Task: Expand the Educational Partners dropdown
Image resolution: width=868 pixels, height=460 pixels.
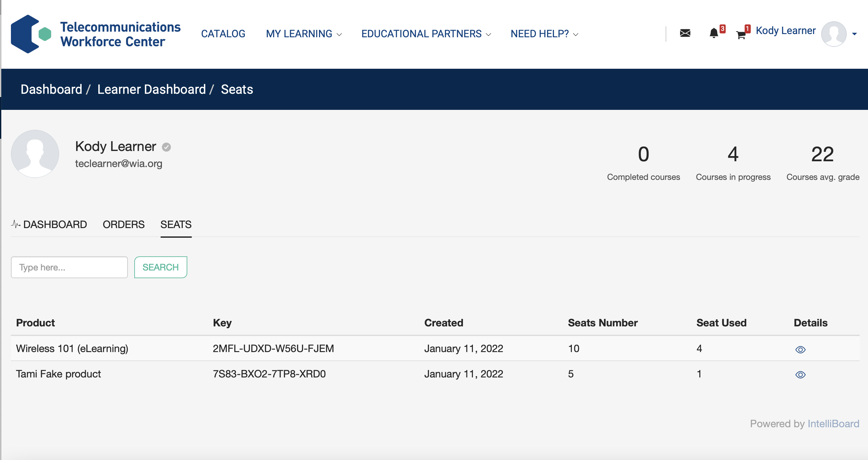Action: 426,34
